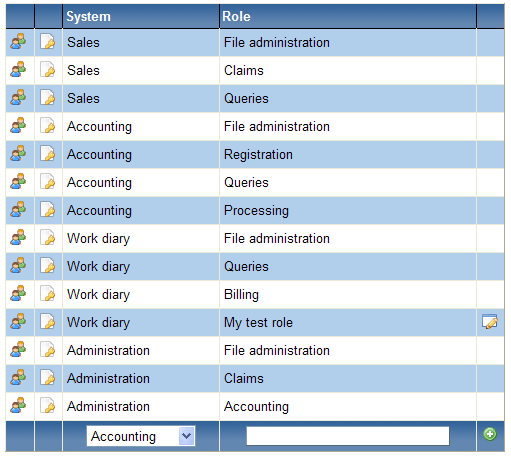Screen dimensions: 511x458
Task: Click the System column header
Action: click(x=141, y=16)
